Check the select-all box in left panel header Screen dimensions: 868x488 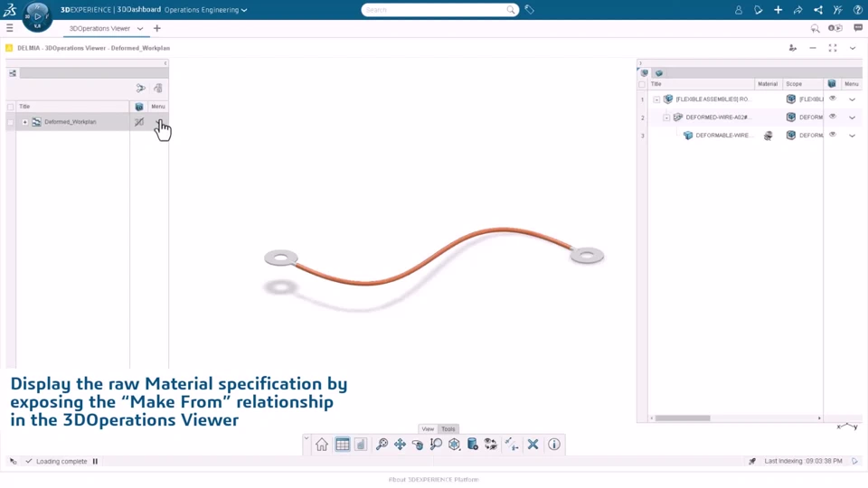(x=11, y=107)
